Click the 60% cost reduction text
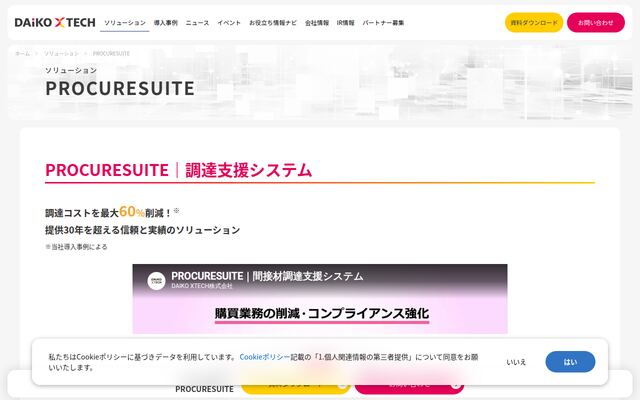The width and height of the screenshot is (640, 400). click(131, 211)
